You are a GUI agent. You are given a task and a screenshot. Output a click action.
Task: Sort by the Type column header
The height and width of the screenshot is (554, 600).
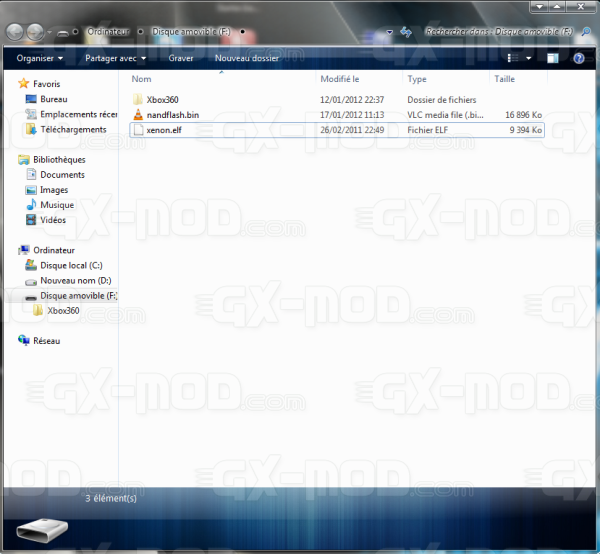click(417, 79)
